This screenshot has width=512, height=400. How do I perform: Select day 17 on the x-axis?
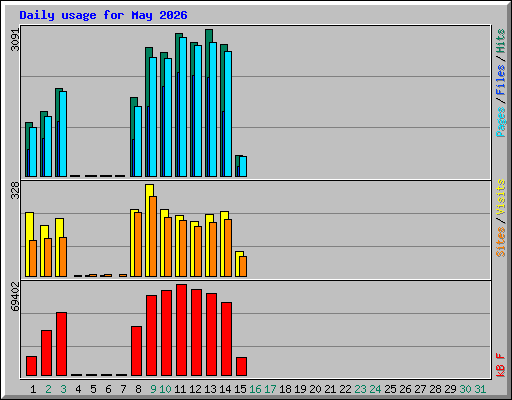[x=270, y=389]
